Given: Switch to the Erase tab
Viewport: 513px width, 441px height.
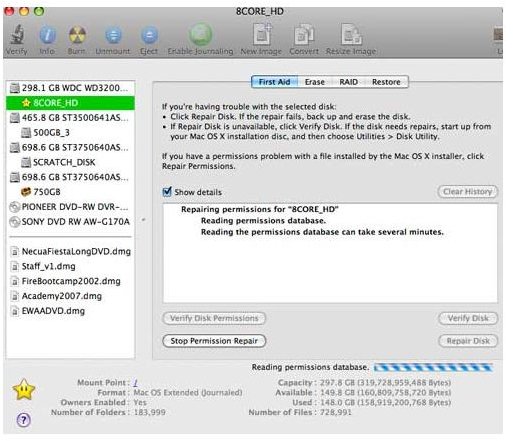Looking at the screenshot, I should coord(315,82).
